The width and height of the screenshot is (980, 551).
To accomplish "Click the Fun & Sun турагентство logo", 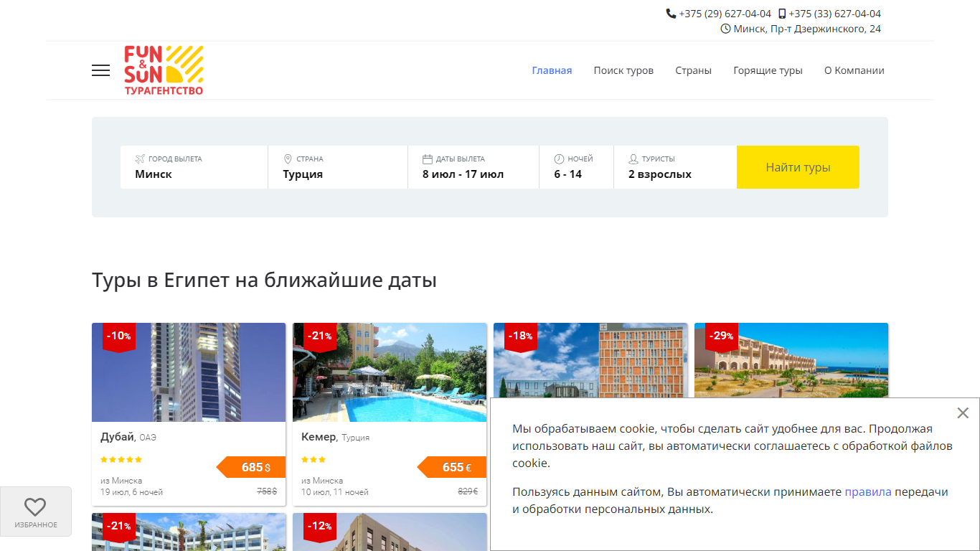I will click(164, 70).
